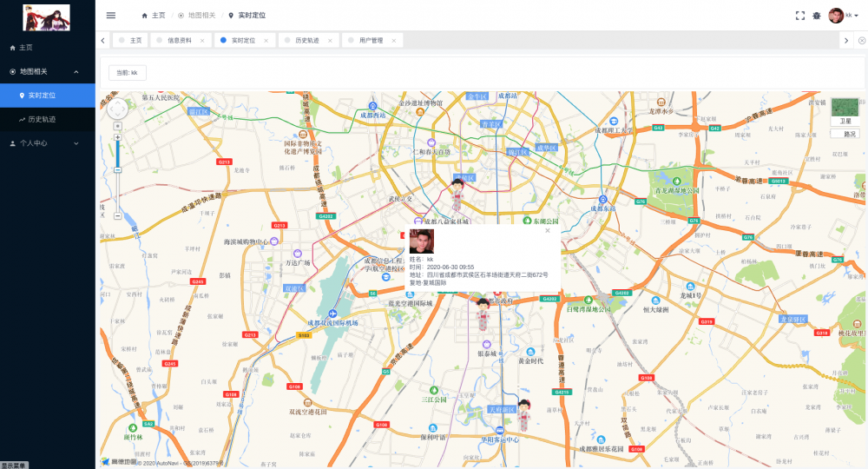Image resolution: width=868 pixels, height=469 pixels.
Task: Close the kk info popup
Action: click(x=548, y=230)
